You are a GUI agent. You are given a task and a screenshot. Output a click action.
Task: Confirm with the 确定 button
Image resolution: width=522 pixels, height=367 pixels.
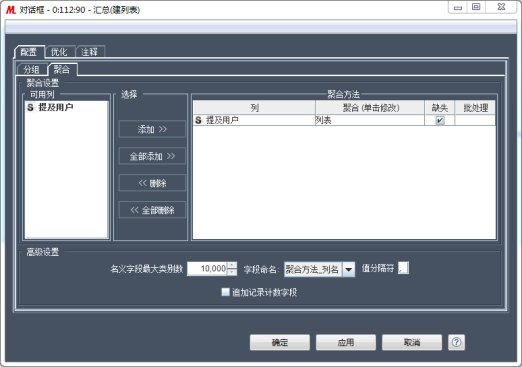pos(280,342)
